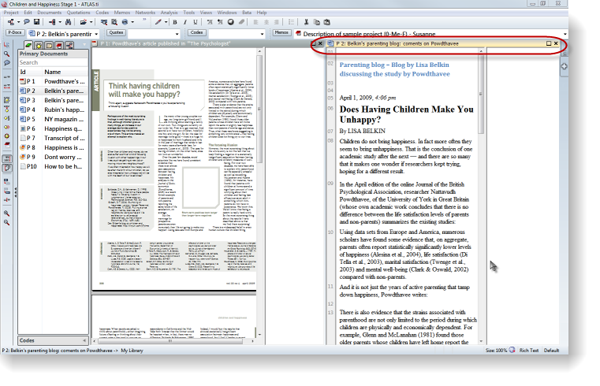Click the cut (scissors) toolbar icon
This screenshot has height=386, width=600.
click(306, 22)
